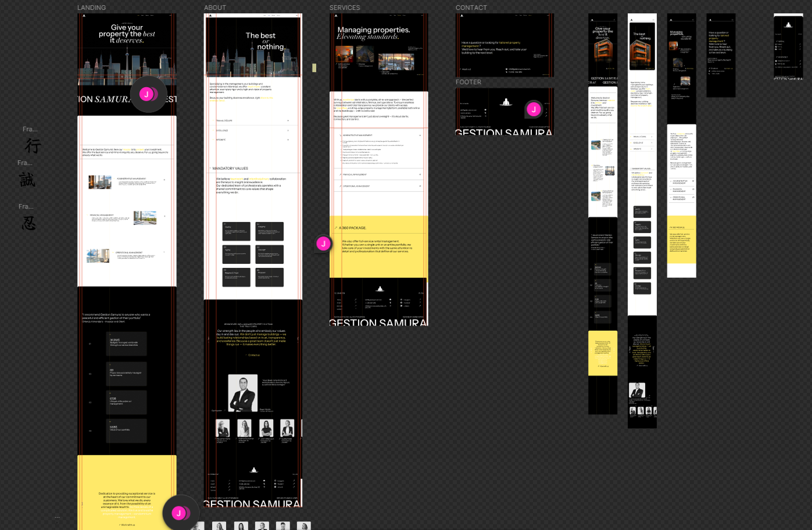The width and height of the screenshot is (812, 530).
Task: Select the building logo in the Footer frame
Action: coord(506,102)
